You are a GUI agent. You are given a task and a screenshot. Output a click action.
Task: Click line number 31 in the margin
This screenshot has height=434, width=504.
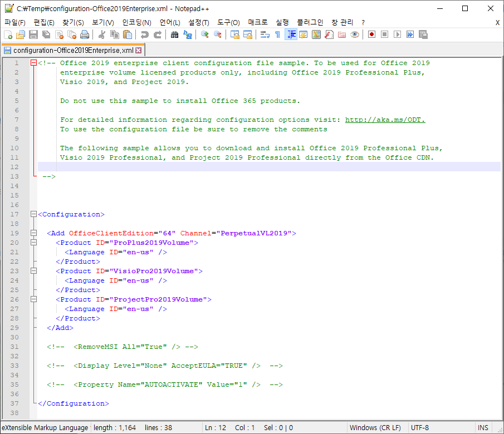[x=14, y=347]
